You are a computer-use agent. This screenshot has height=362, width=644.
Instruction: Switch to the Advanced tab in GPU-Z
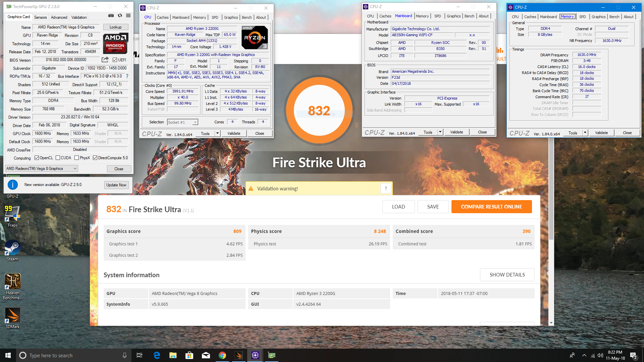59,17
